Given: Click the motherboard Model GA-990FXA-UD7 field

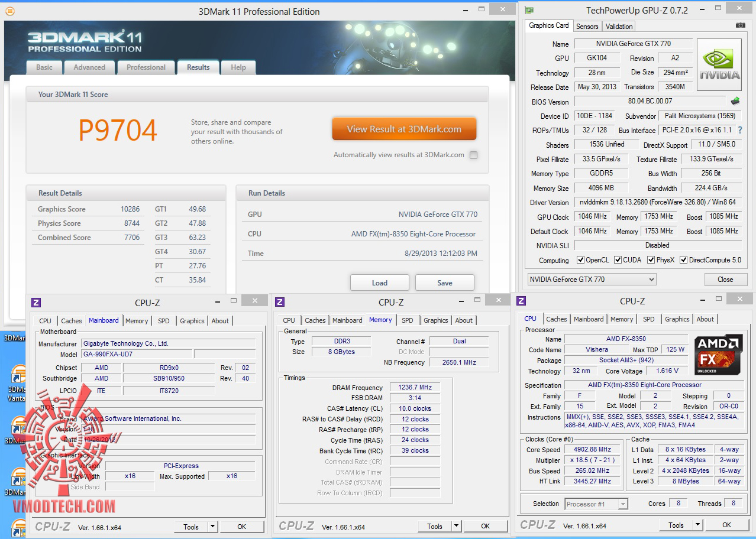Looking at the screenshot, I should tap(136, 354).
